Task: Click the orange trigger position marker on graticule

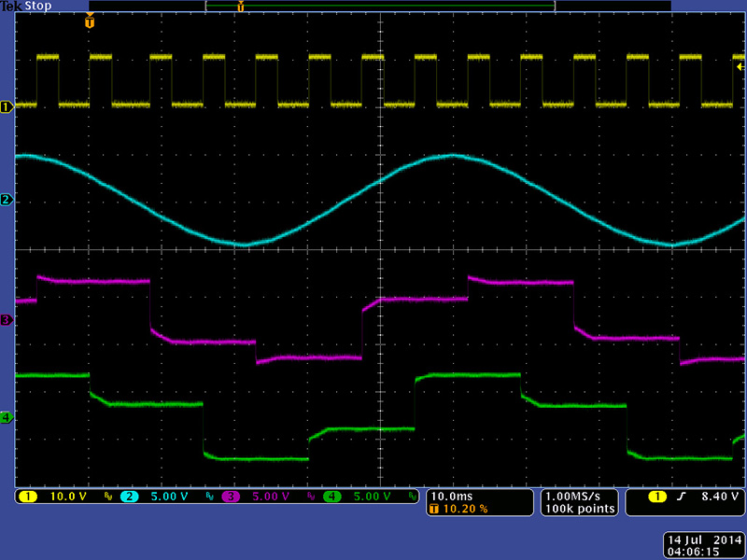Action: pyautogui.click(x=90, y=21)
